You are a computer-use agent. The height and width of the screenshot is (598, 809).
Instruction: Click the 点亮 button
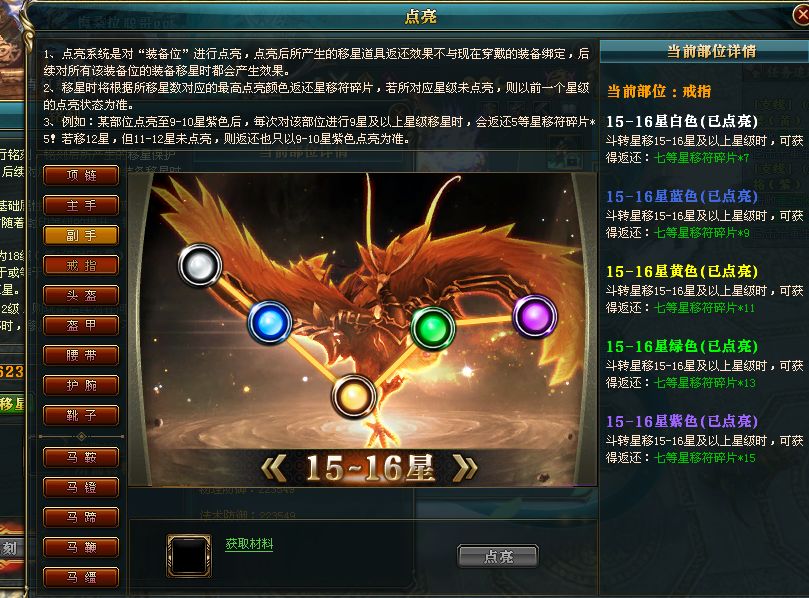pyautogui.click(x=498, y=556)
